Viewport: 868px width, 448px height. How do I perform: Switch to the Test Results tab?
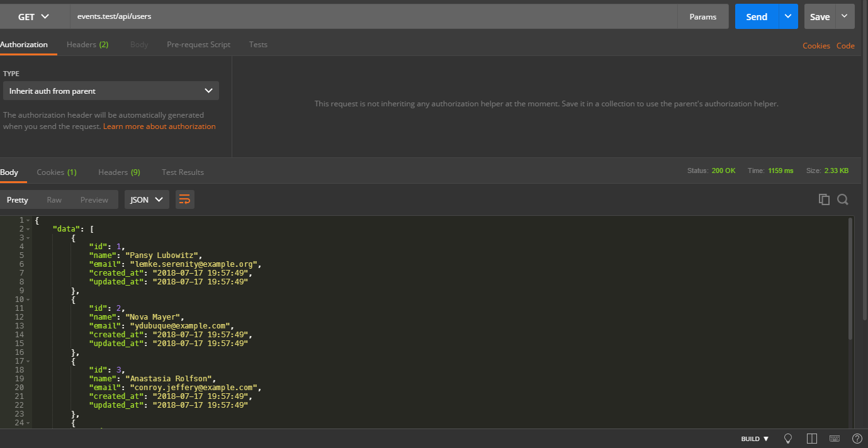183,172
